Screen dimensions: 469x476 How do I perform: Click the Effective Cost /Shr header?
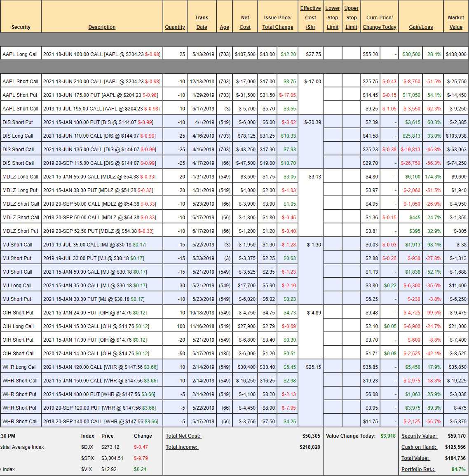coord(310,18)
